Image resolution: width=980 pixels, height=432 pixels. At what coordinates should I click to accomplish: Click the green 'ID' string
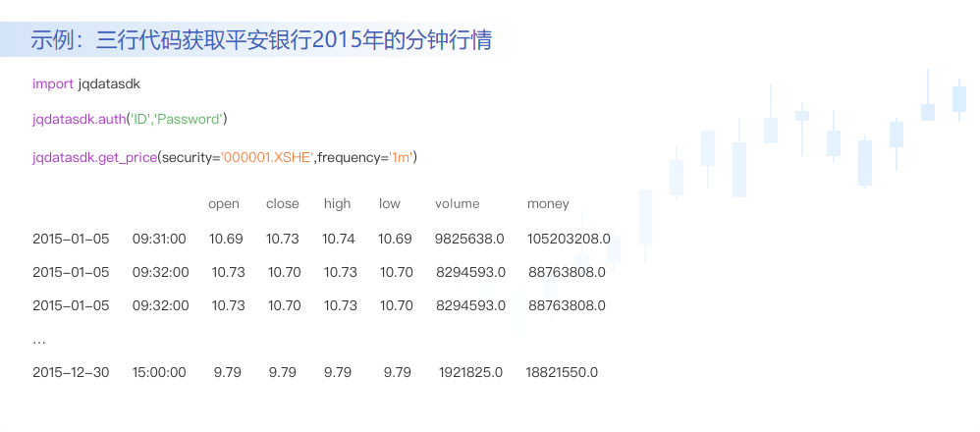tap(140, 119)
